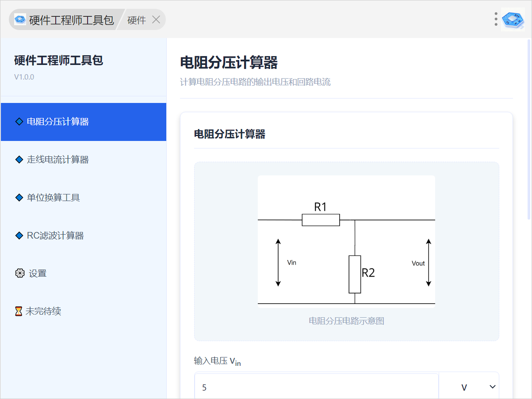Go to the 单位换算工具 text entry
532x399 pixels.
pos(54,198)
